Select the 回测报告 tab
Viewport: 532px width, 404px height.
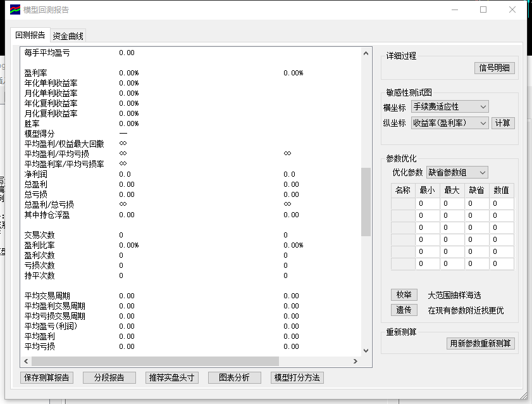click(x=30, y=35)
